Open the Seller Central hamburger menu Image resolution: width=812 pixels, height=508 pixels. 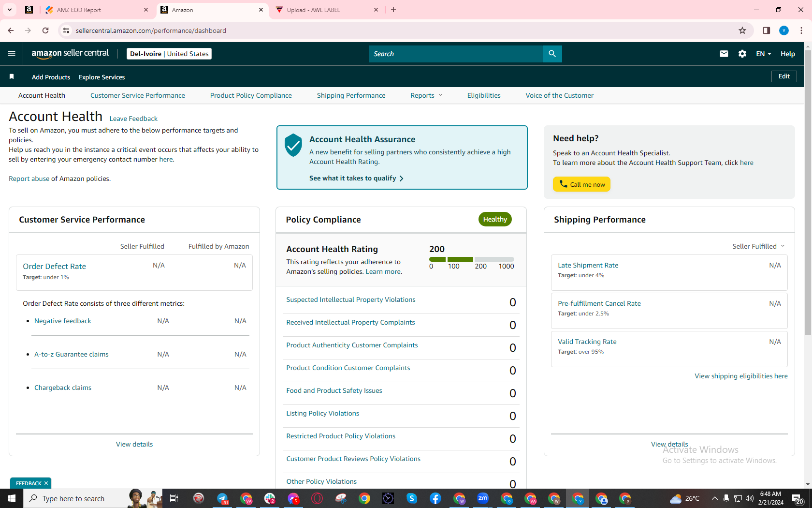tap(12, 54)
